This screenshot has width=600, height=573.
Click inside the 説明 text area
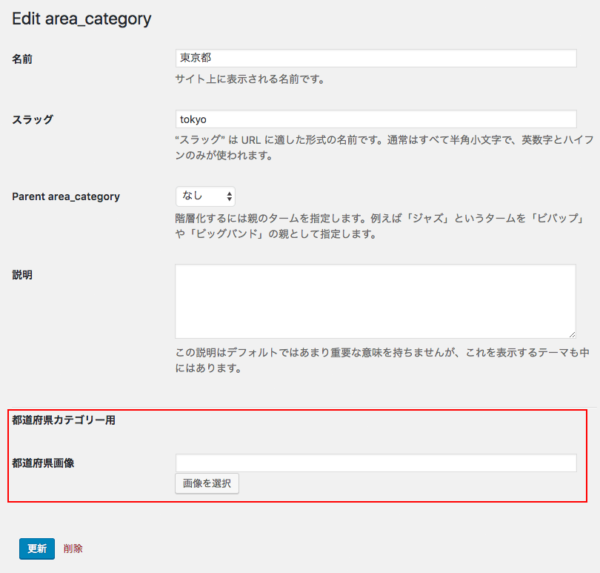375,301
